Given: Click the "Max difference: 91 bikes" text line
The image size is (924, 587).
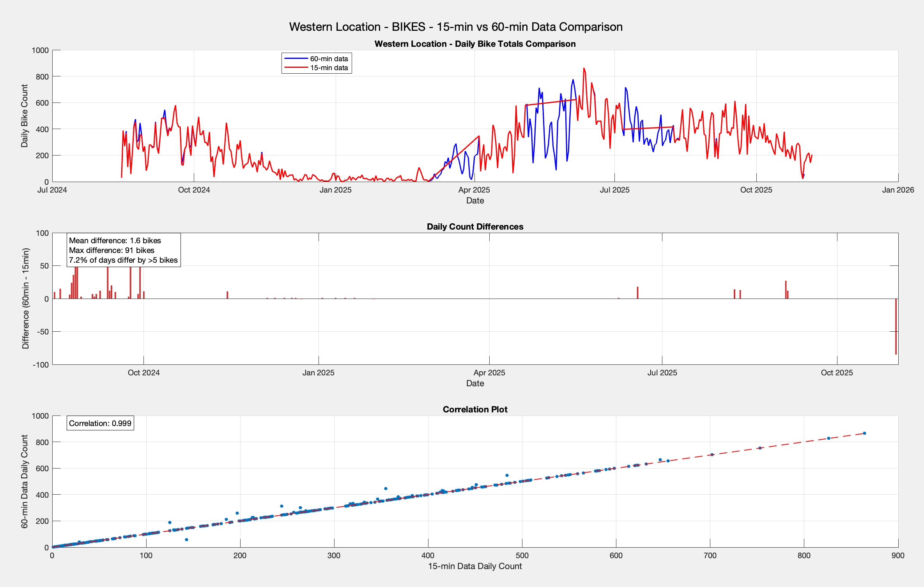Looking at the screenshot, I should coord(112,250).
